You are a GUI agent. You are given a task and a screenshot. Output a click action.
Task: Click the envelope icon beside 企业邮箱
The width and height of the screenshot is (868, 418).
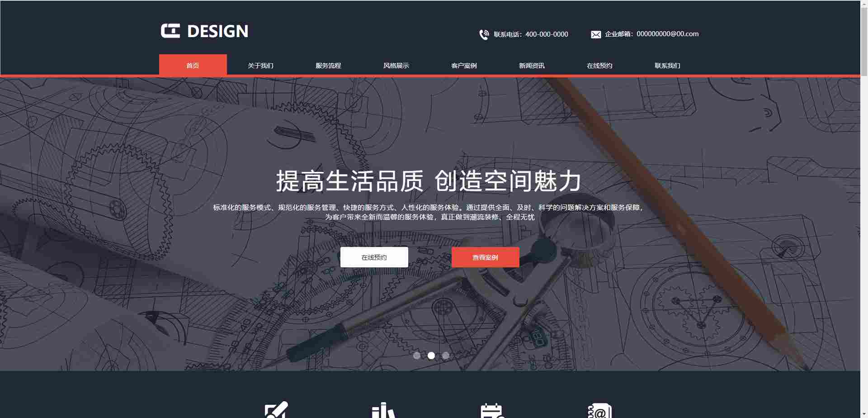pos(596,34)
